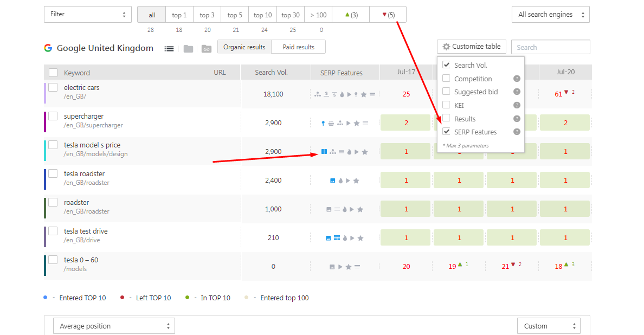Enable the Results column checkbox

(446, 118)
